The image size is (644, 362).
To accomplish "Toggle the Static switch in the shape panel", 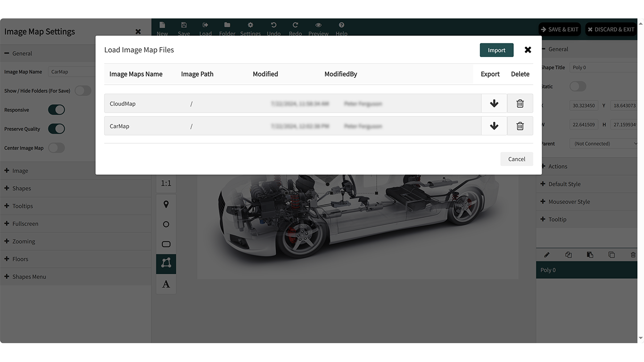I will pos(578,86).
